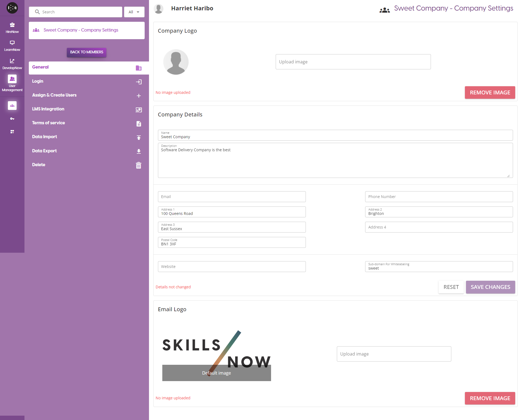The height and width of the screenshot is (420, 522).
Task: Open the Login settings menu item
Action: click(38, 81)
